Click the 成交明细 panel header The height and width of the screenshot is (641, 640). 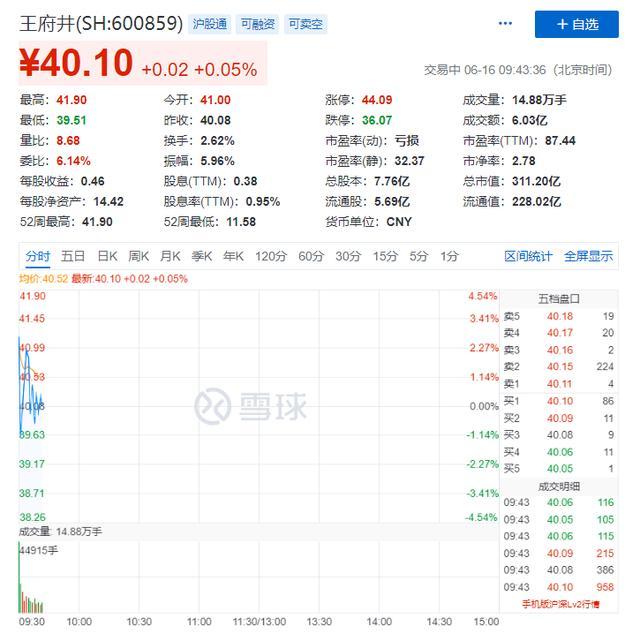point(559,486)
